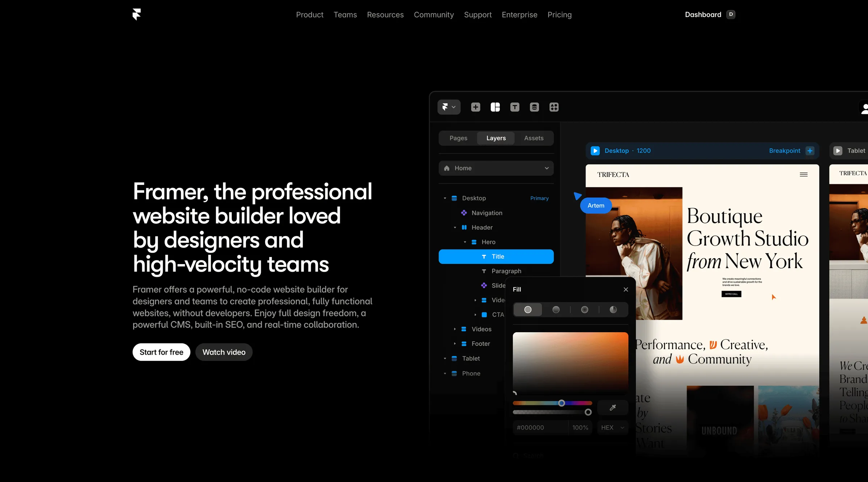Image resolution: width=868 pixels, height=482 pixels.
Task: Open the Teams menu in the header
Action: [345, 15]
